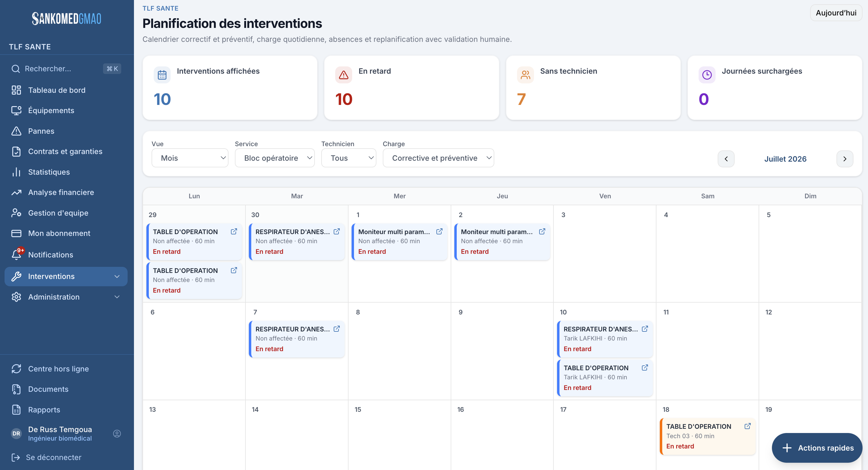
Task: Open TABLE D'OPERATION card link on day 10
Action: click(x=645, y=368)
